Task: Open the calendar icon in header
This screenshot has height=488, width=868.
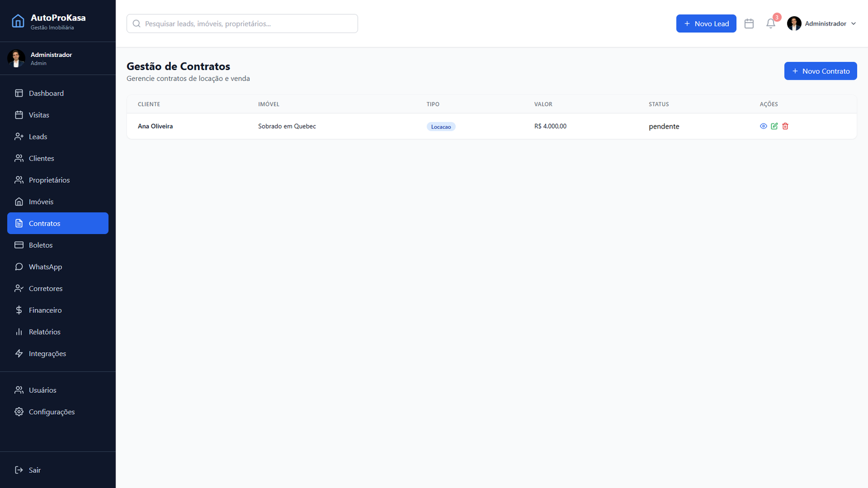Action: [x=749, y=23]
